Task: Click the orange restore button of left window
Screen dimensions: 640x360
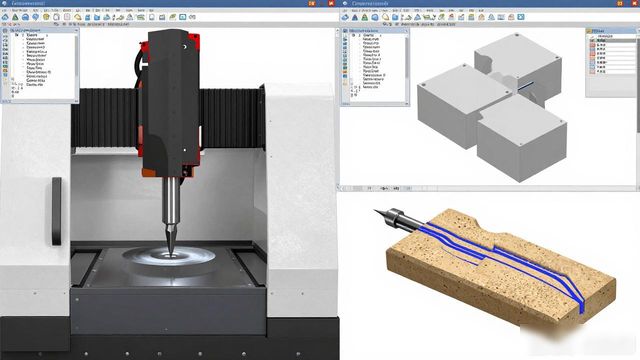Action: click(x=312, y=3)
